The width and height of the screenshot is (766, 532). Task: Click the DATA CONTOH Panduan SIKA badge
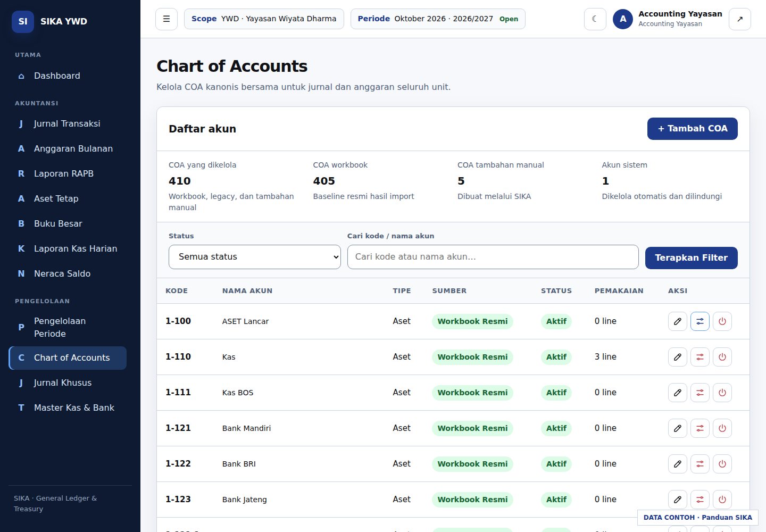[697, 518]
